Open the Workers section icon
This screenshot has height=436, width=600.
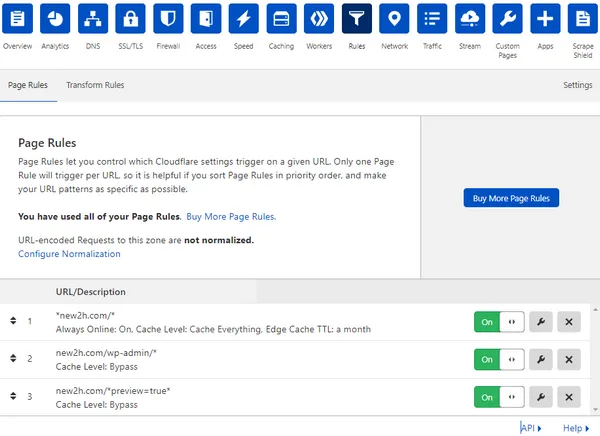pyautogui.click(x=319, y=18)
